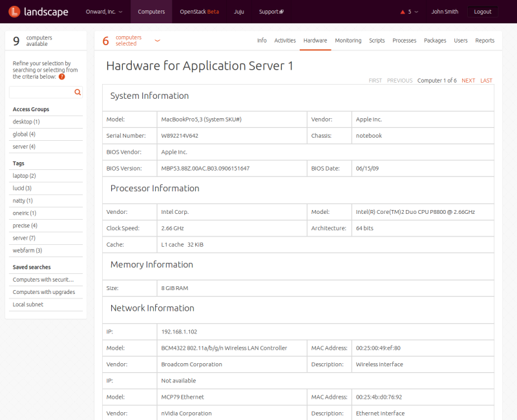Open the Packages tab
The image size is (517, 420).
click(435, 40)
